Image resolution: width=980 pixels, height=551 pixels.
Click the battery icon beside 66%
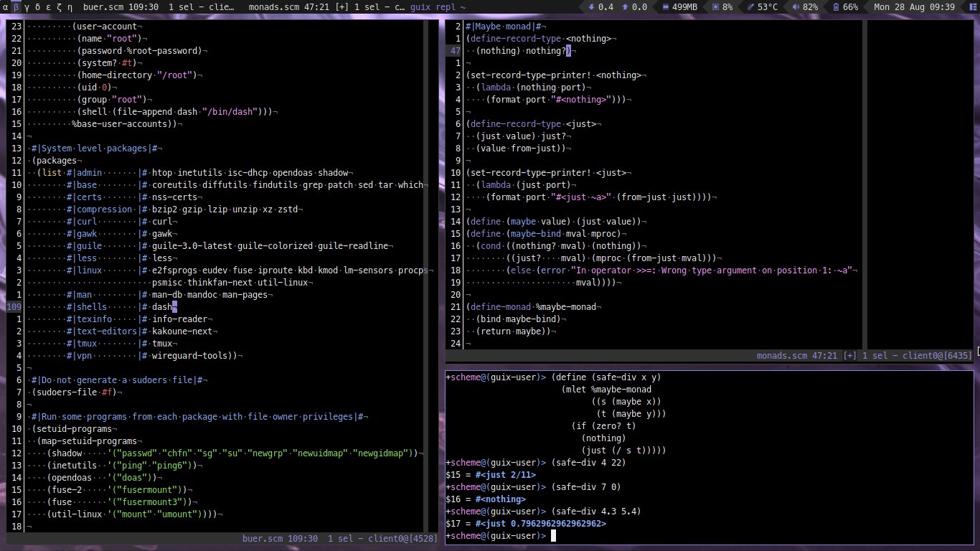click(x=836, y=6)
